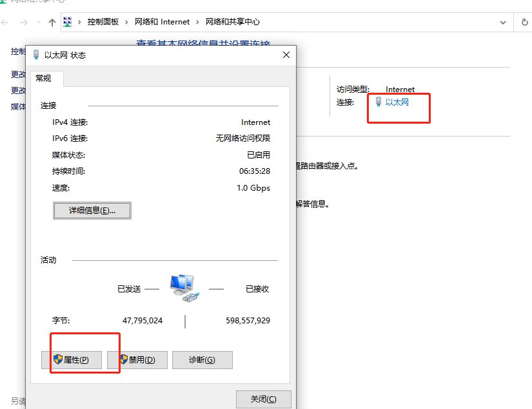
Task: Click the back navigation arrow
Action: (x=6, y=22)
